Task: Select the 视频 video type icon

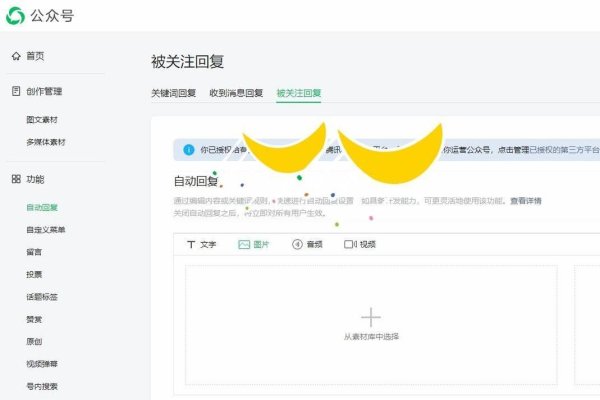Action: (350, 244)
